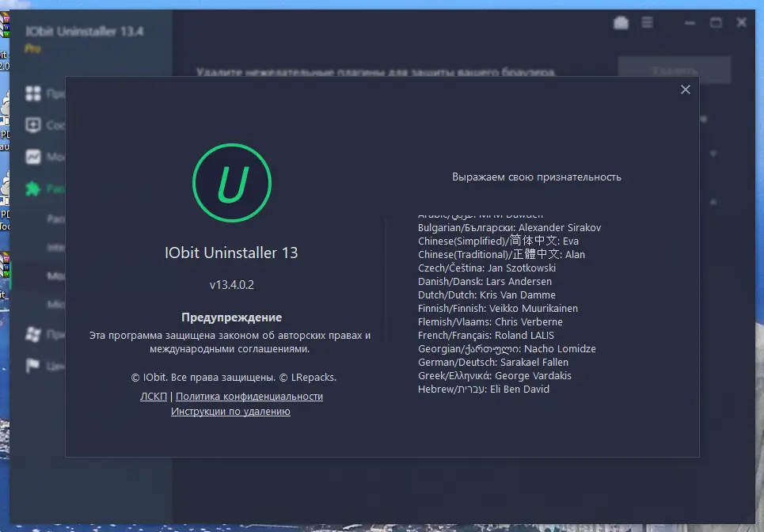Open the hamburger menu in title bar
This screenshot has width=764, height=532.
tap(647, 22)
